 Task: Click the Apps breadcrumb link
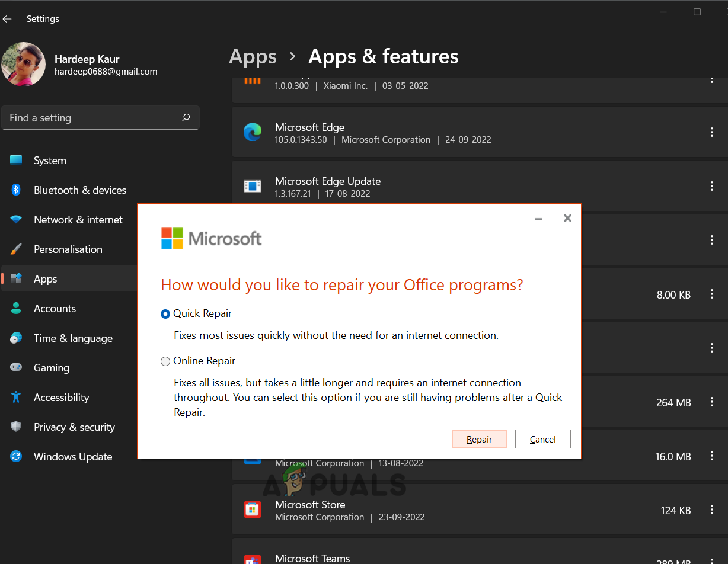253,57
